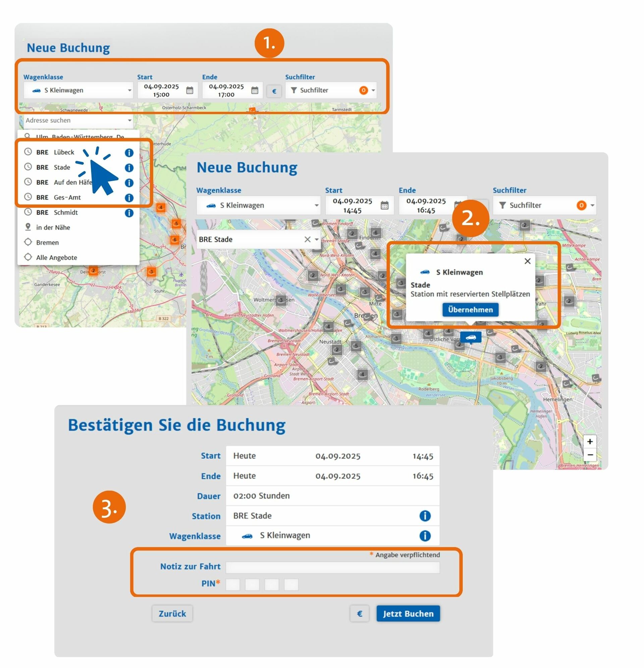This screenshot has height=668, width=644.
Task: Open the Station info icon for BRE Stade
Action: click(x=425, y=516)
